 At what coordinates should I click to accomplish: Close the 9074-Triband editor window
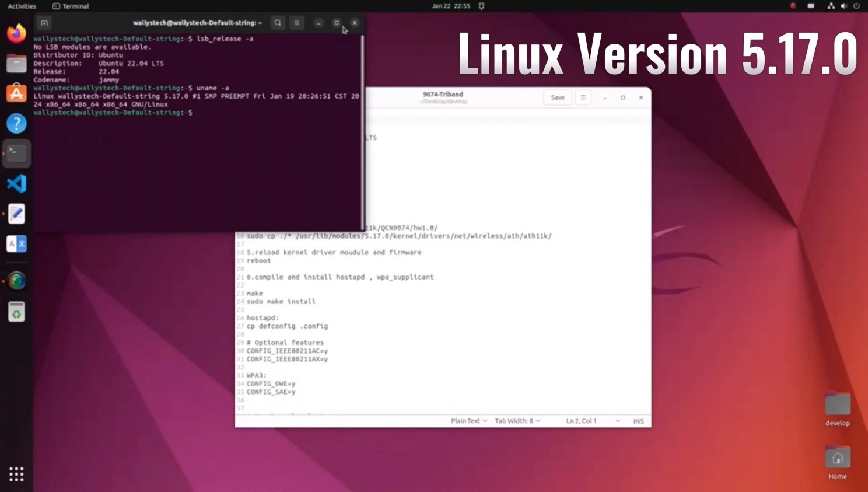(641, 97)
